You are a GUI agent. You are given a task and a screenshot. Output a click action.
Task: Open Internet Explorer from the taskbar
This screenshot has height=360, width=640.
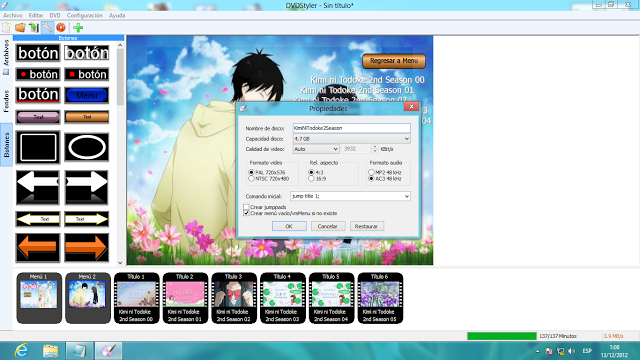21,351
